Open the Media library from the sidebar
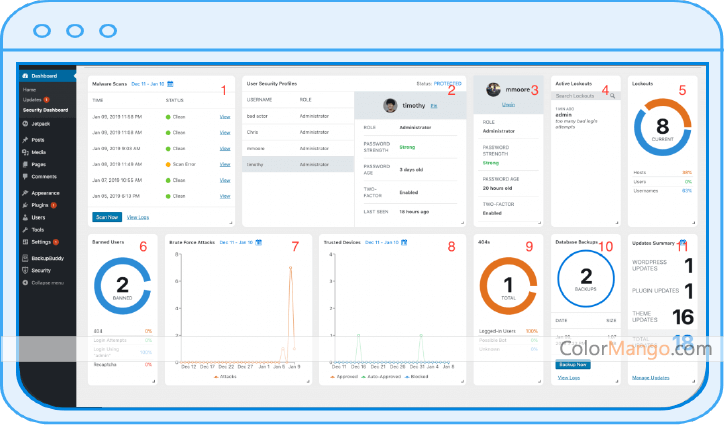This screenshot has width=724, height=425. tap(39, 152)
